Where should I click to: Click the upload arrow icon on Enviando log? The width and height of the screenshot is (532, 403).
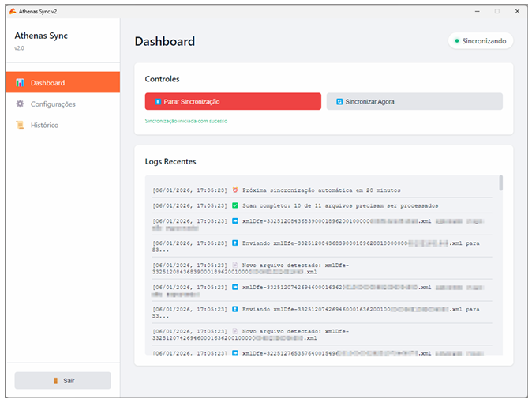pos(235,243)
